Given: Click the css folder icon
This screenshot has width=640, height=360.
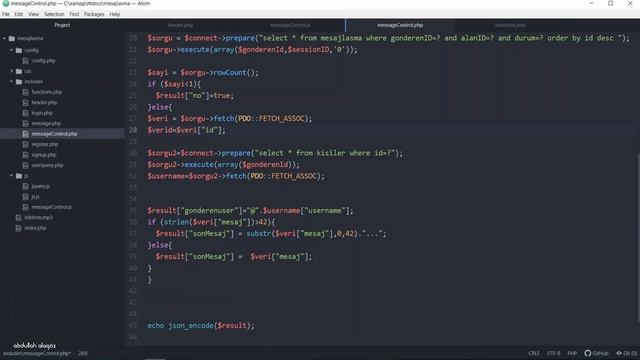Looking at the screenshot, I should click(x=19, y=71).
